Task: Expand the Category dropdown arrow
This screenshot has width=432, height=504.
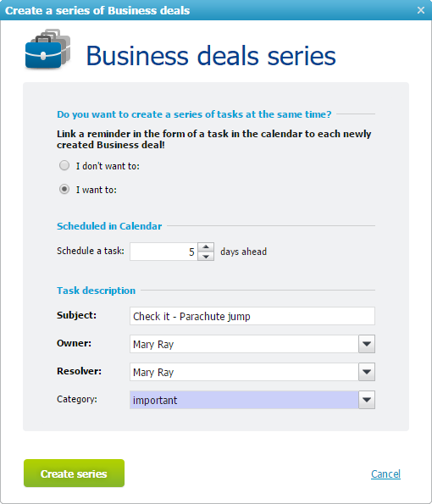Action: pos(367,400)
